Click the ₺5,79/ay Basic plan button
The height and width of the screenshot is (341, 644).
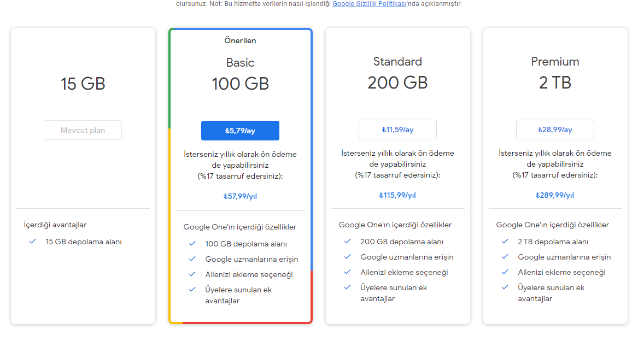pyautogui.click(x=240, y=131)
